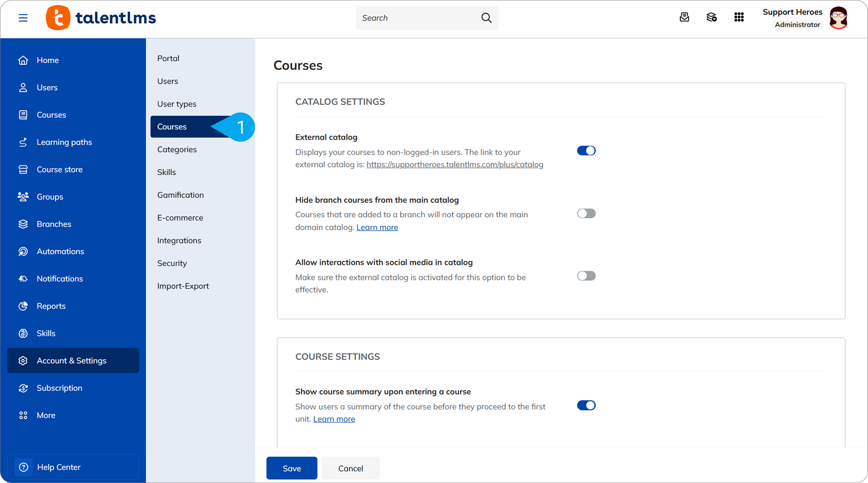Image resolution: width=868 pixels, height=483 pixels.
Task: Open the messages inbox icon
Action: point(684,17)
